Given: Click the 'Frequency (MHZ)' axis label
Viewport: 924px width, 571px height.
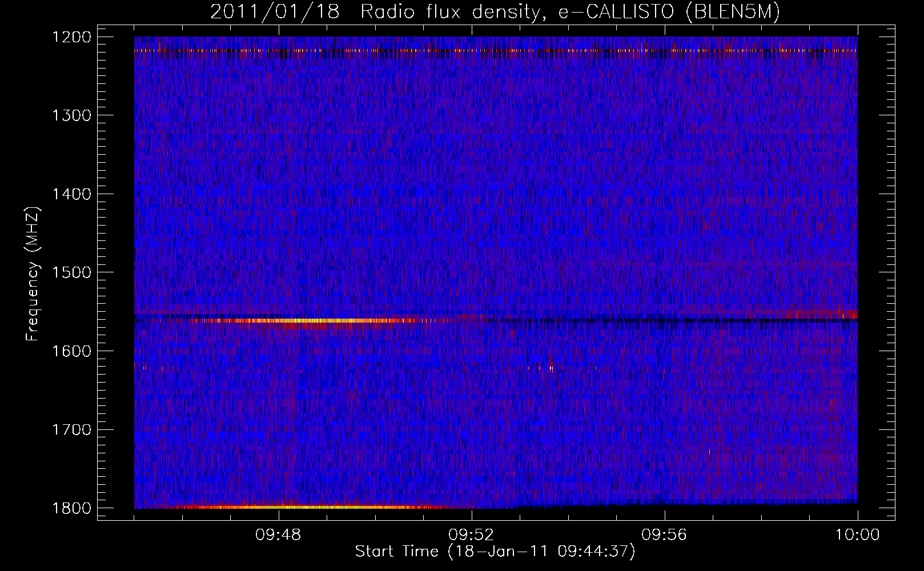Looking at the screenshot, I should pos(33,274).
